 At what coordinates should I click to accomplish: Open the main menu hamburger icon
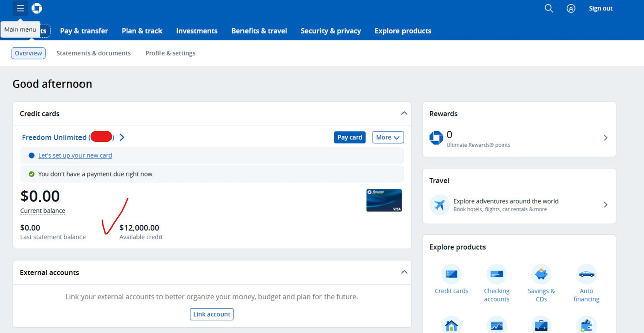pyautogui.click(x=20, y=8)
